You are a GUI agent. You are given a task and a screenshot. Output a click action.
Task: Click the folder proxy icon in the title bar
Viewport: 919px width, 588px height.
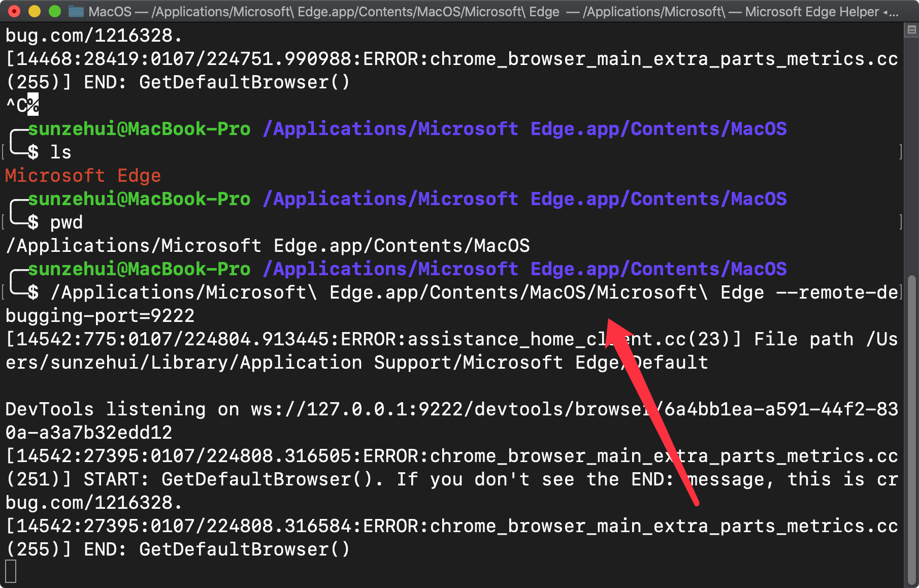(76, 11)
